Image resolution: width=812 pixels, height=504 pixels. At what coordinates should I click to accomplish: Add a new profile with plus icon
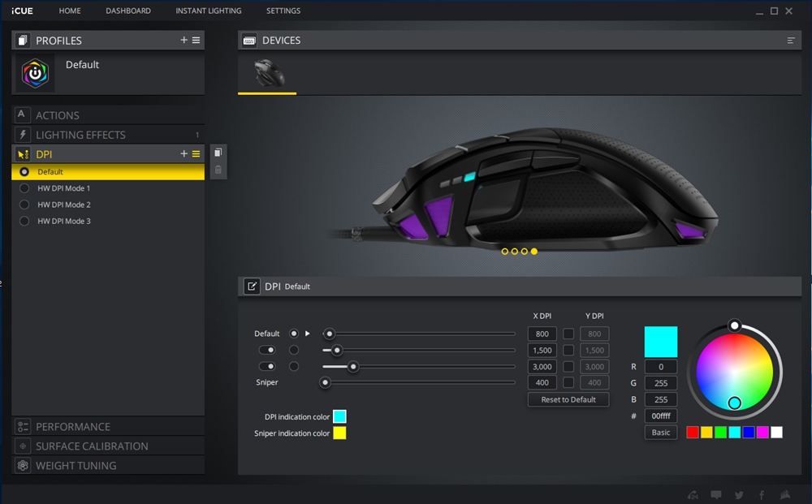(x=184, y=40)
